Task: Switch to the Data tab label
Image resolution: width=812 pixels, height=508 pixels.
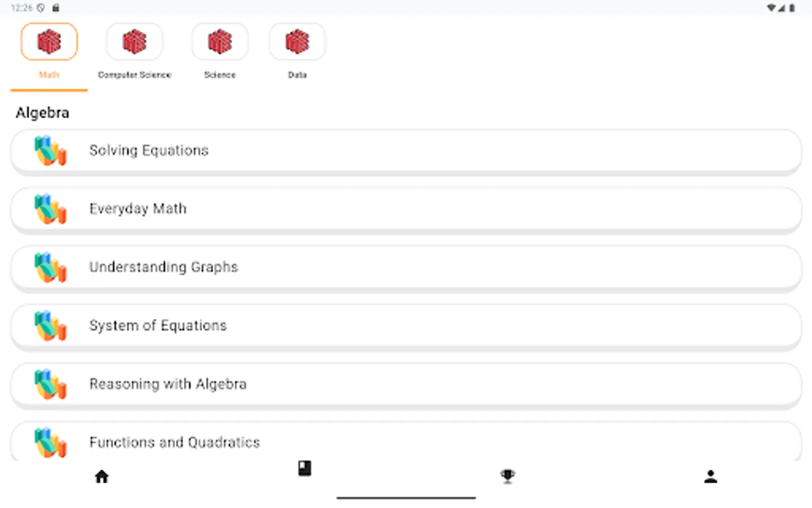Action: pyautogui.click(x=297, y=75)
